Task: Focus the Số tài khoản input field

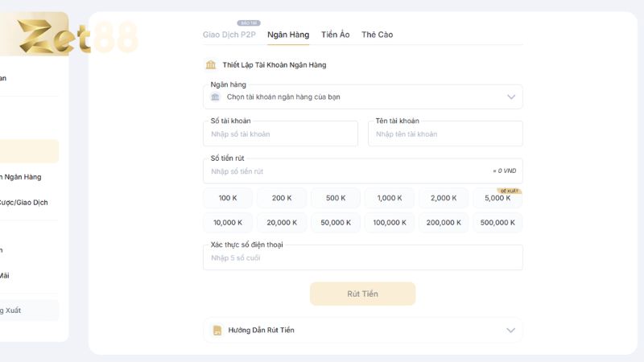Action: click(280, 134)
